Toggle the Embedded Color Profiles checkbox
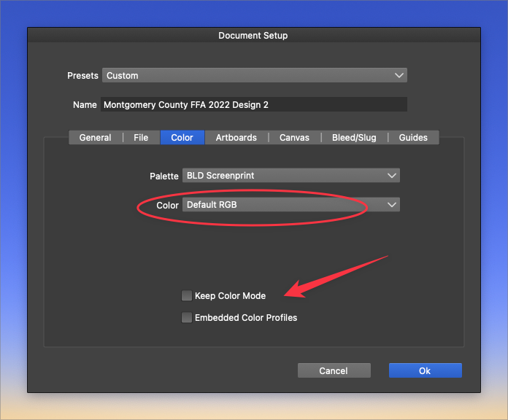Image resolution: width=508 pixels, height=420 pixels. click(x=187, y=317)
